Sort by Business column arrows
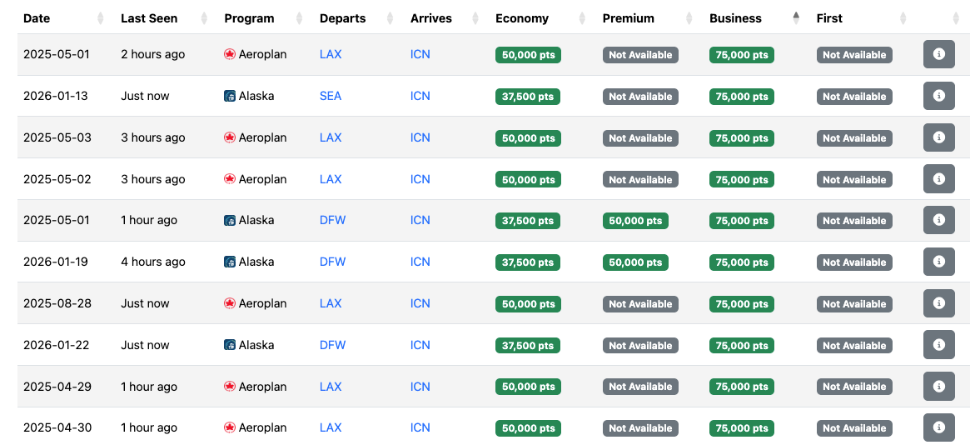Screen dimensions: 980x445 [796, 18]
